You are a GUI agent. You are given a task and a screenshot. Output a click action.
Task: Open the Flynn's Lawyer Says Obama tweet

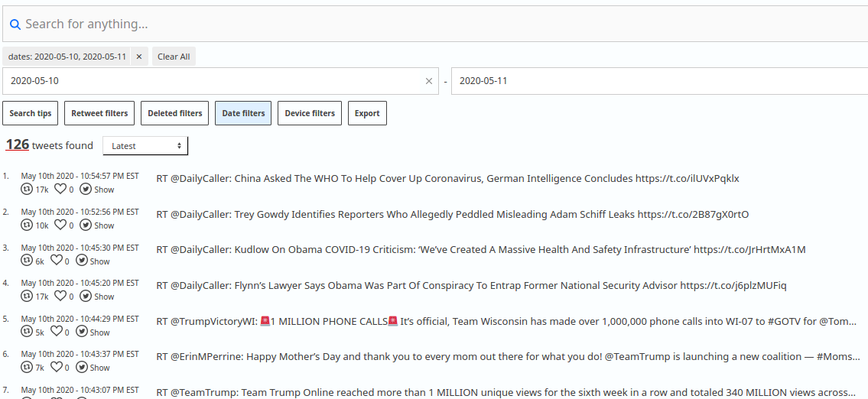[472, 286]
